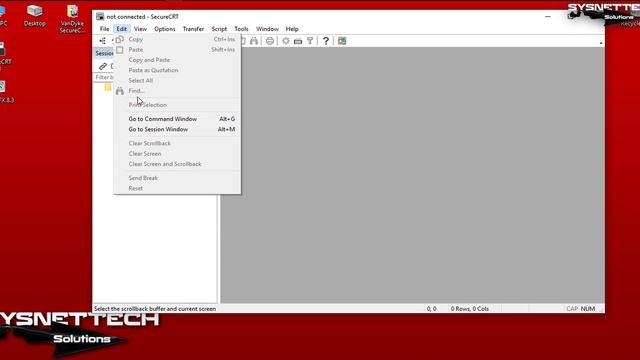Screen dimensions: 640x360
Task: Click the SecureFX picture icon in toolbar
Action: click(x=342, y=41)
